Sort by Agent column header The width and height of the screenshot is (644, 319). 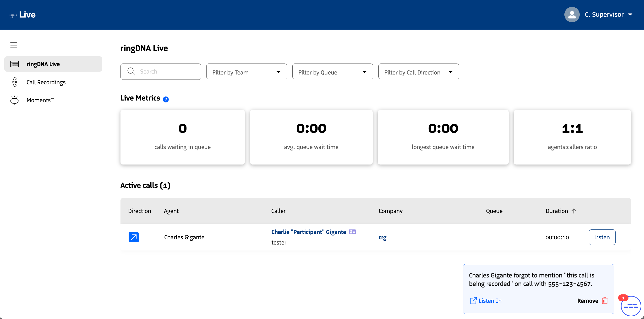tap(171, 211)
